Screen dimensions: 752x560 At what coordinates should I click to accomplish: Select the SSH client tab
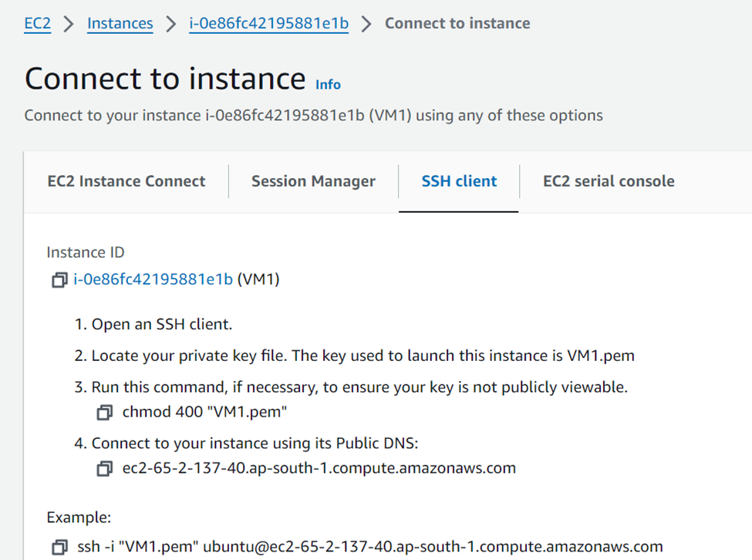(x=458, y=180)
